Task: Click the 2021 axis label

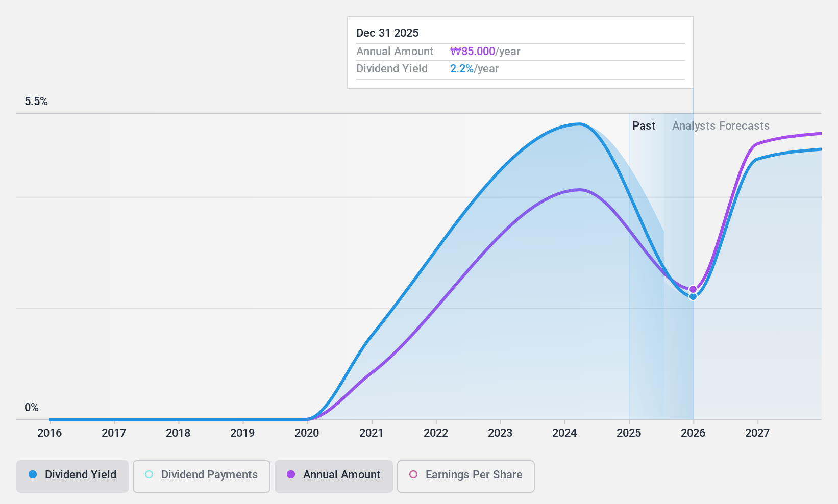Action: pyautogui.click(x=371, y=433)
